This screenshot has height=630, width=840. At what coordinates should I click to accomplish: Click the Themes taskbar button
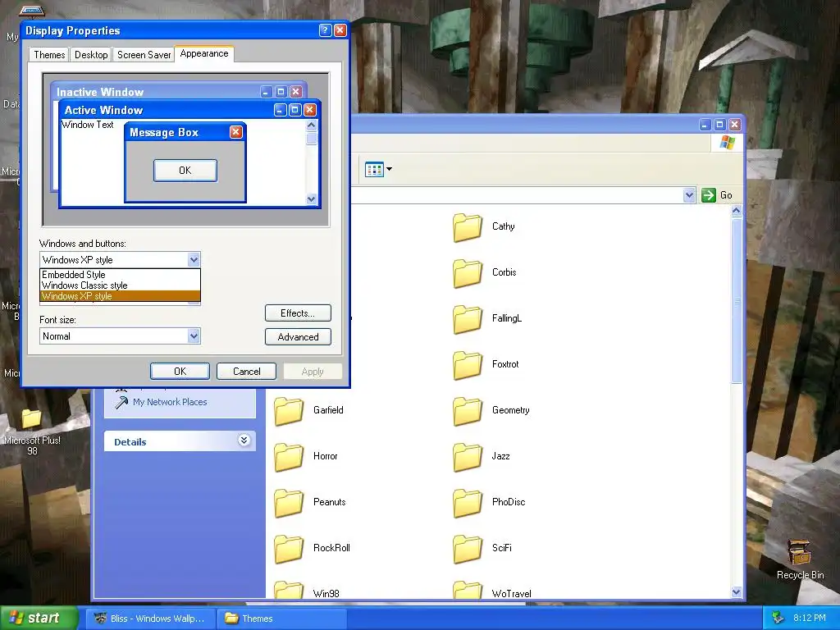[282, 619]
